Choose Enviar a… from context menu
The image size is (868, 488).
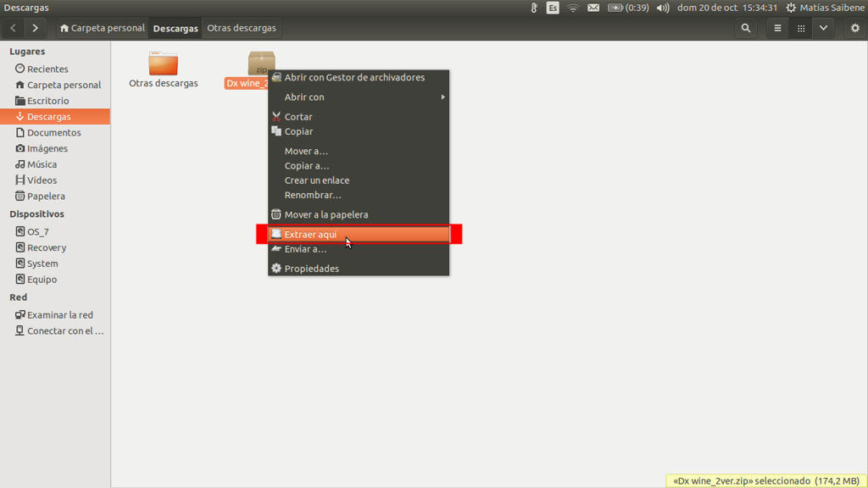(359, 250)
